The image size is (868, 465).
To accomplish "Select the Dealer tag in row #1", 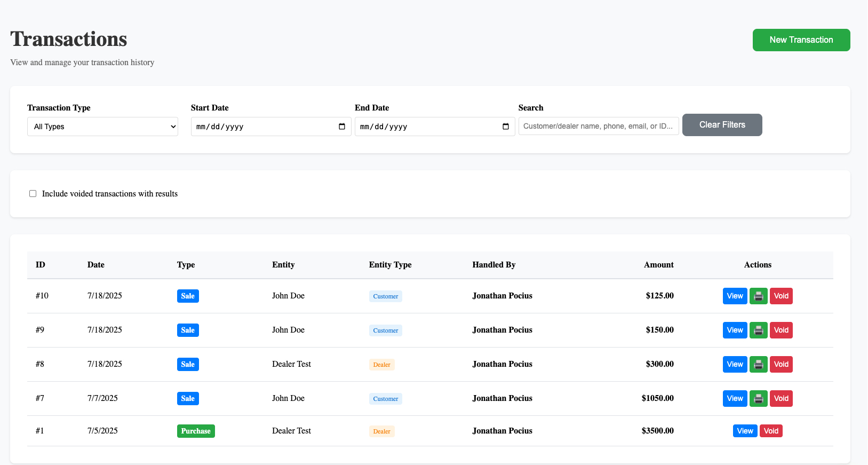I will click(x=381, y=431).
